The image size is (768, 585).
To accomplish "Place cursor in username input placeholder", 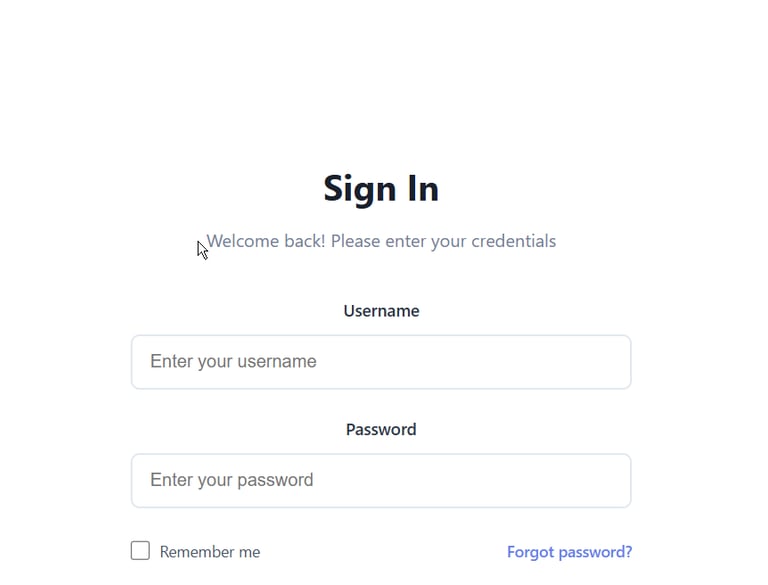I will pos(233,362).
